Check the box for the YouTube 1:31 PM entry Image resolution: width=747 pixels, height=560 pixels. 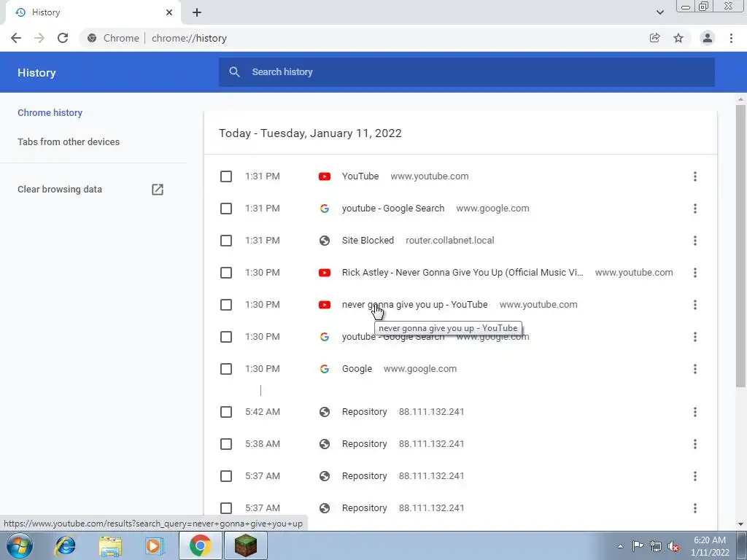point(226,176)
